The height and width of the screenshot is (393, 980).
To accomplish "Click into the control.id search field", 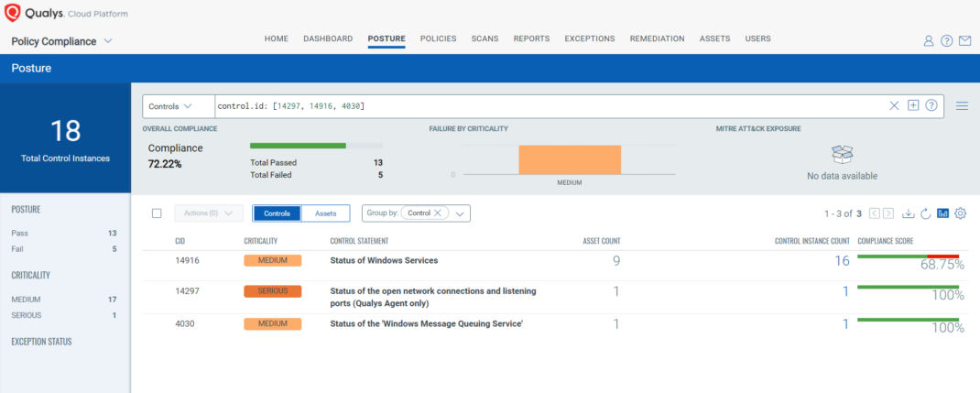I will [550, 106].
